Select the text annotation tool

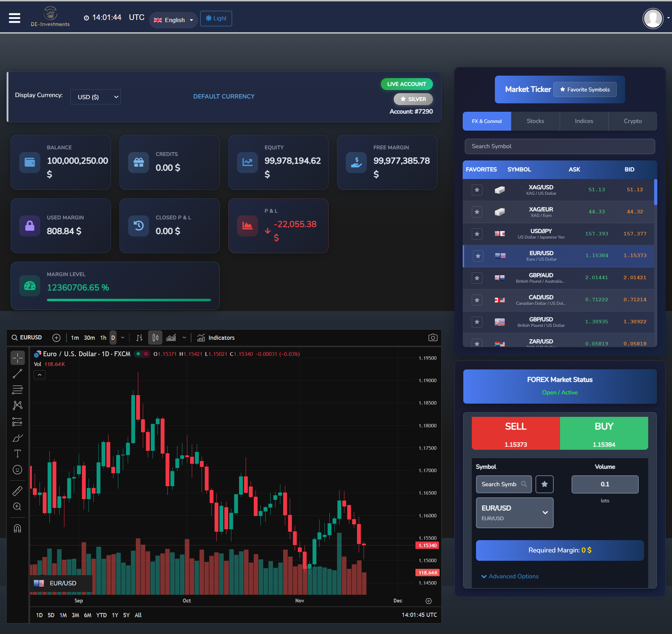pyautogui.click(x=17, y=454)
